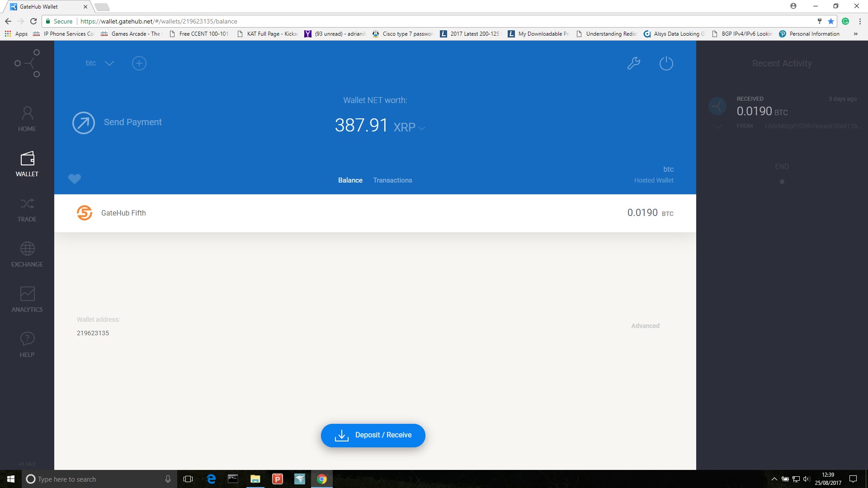Show hidden system tray icons

774,479
